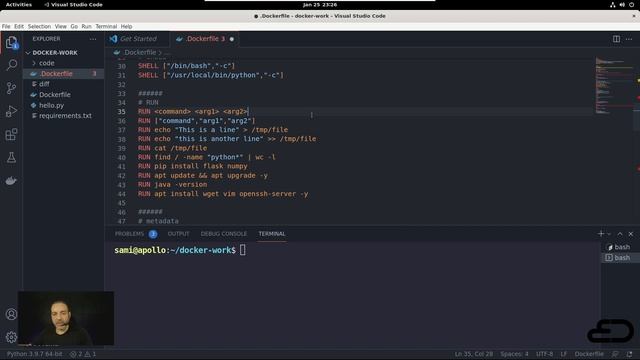Create a new terminal with plus icon
Image resolution: width=640 pixels, height=360 pixels.
click(601, 234)
